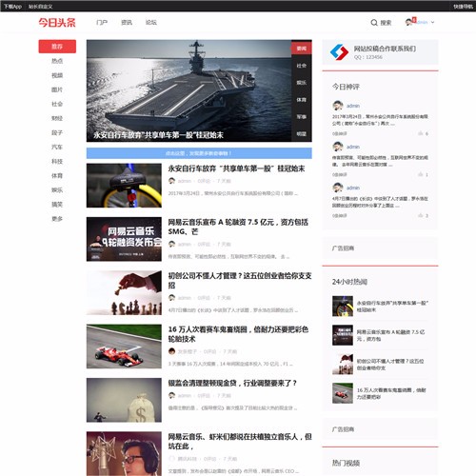Click the third admin avatar in 今日神评
Image resolution: width=476 pixels, height=476 pixels.
click(338, 188)
